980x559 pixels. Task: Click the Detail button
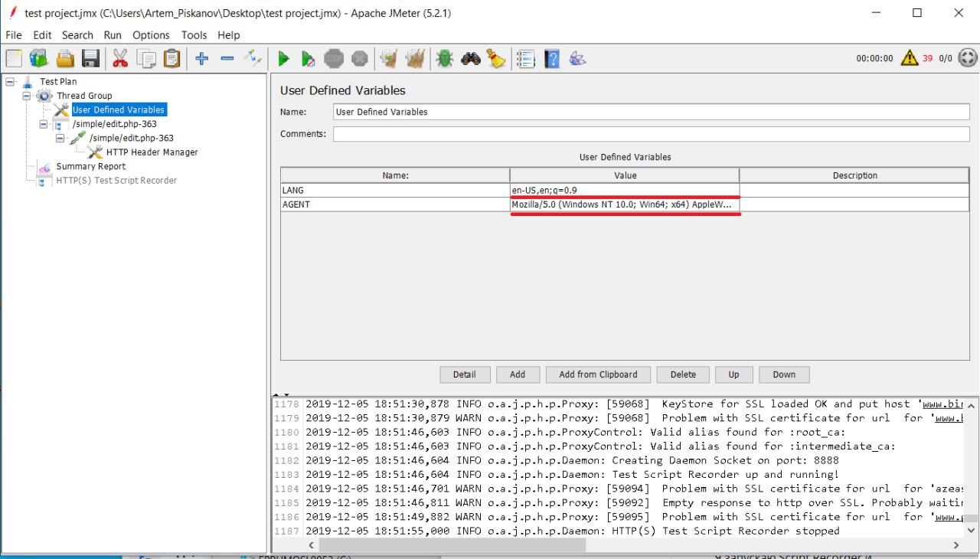(x=465, y=374)
